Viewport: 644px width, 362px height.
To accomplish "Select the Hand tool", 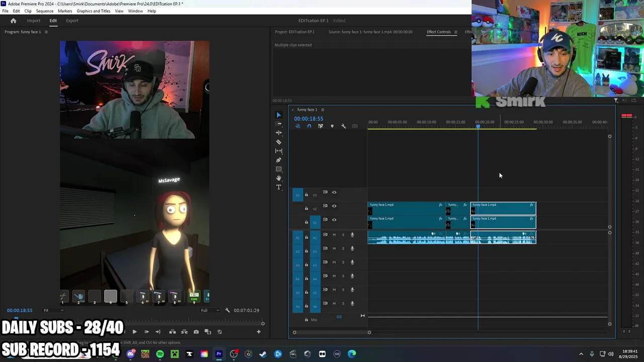I will [x=279, y=178].
